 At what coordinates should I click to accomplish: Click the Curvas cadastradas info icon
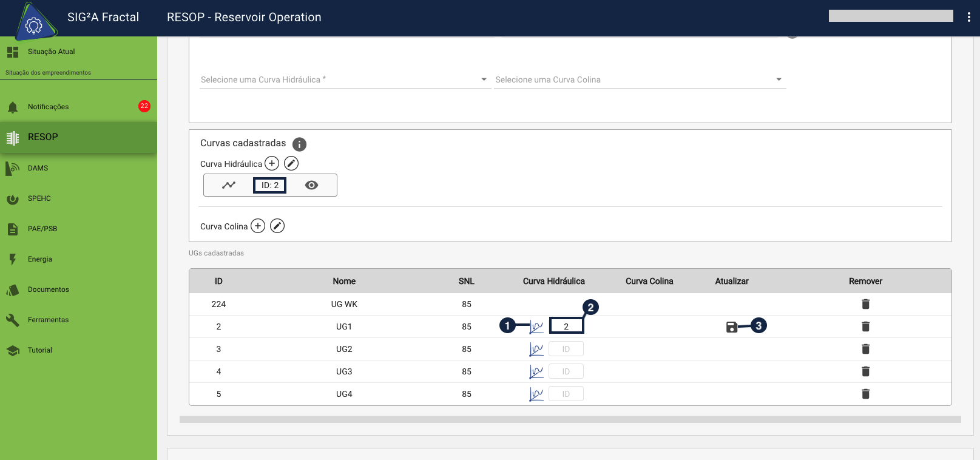coord(299,144)
